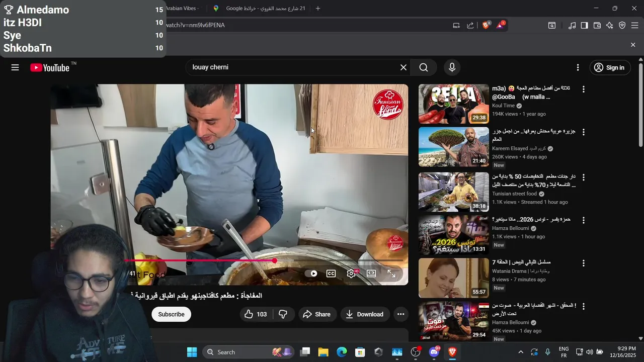
Task: Switch the player to theater mode
Action: tap(371, 274)
